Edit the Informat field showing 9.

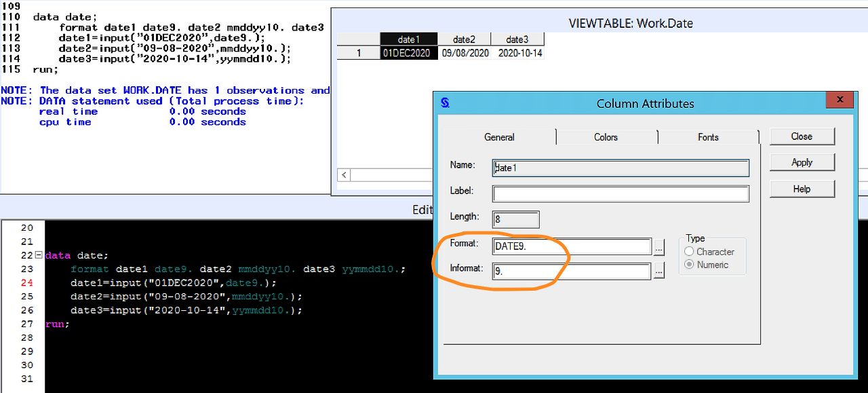coord(572,271)
